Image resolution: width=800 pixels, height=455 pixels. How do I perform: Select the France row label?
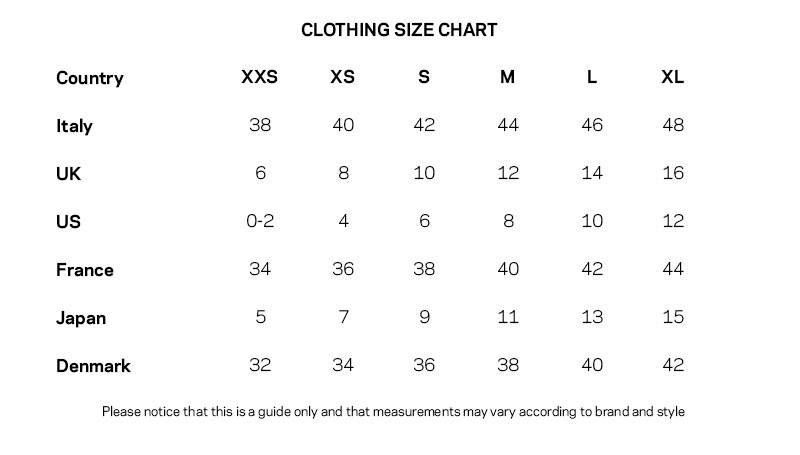tap(85, 270)
